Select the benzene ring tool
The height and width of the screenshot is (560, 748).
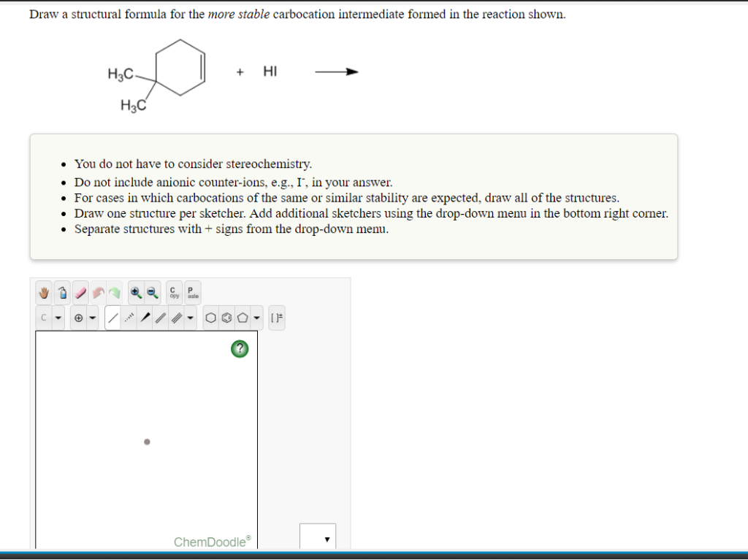tap(226, 318)
